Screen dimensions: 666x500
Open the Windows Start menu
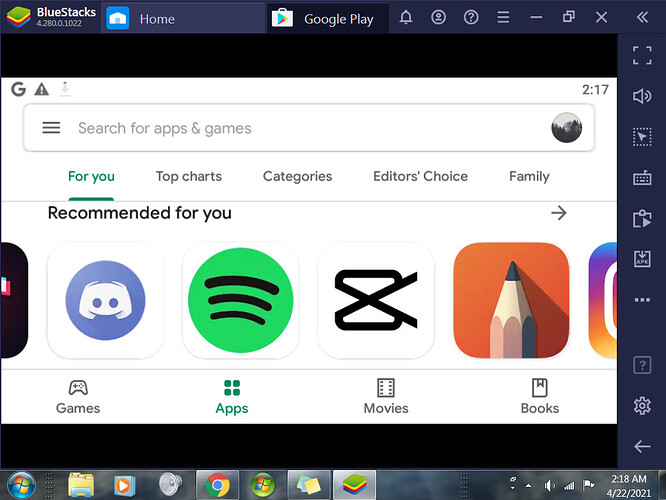click(x=21, y=485)
